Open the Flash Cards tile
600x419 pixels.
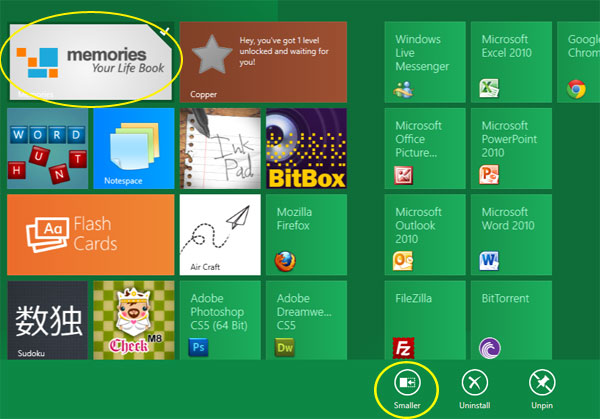click(90, 234)
